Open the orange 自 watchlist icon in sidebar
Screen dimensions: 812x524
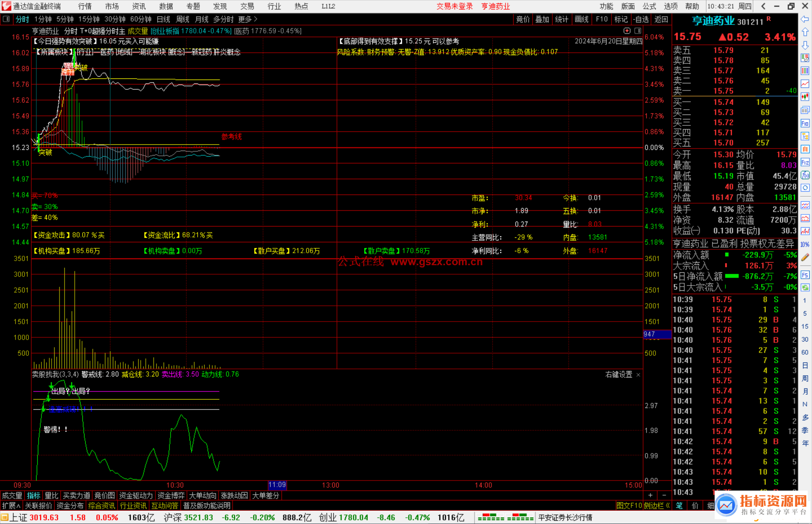pyautogui.click(x=805, y=149)
